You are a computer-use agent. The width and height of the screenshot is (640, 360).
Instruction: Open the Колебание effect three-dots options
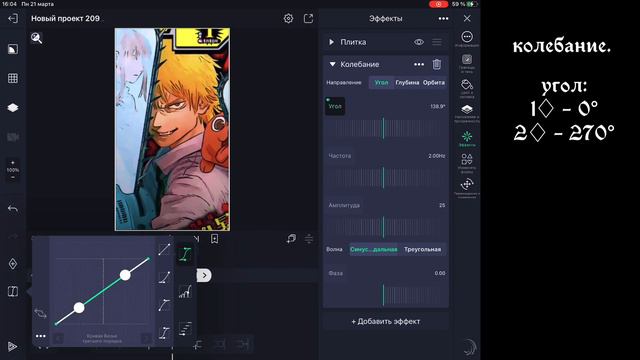point(419,64)
